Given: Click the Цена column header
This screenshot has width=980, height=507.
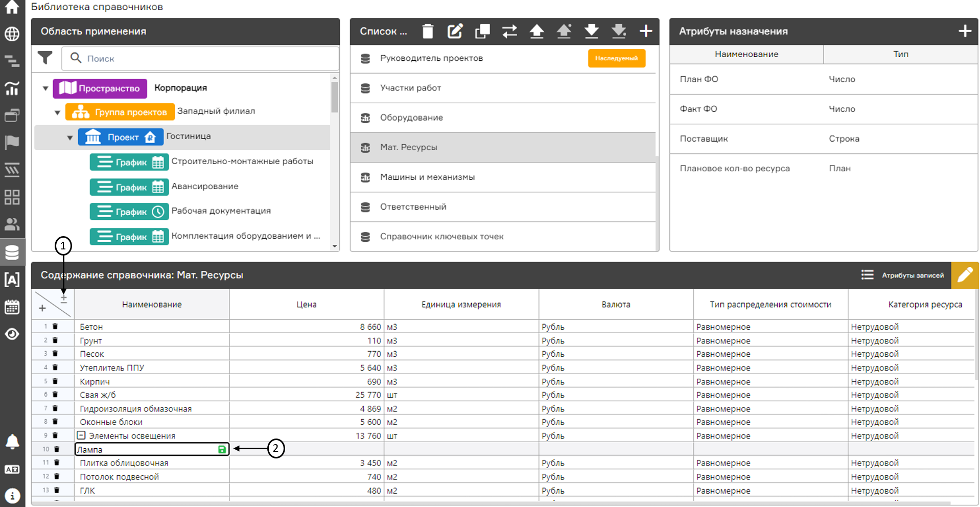Looking at the screenshot, I should [x=307, y=305].
